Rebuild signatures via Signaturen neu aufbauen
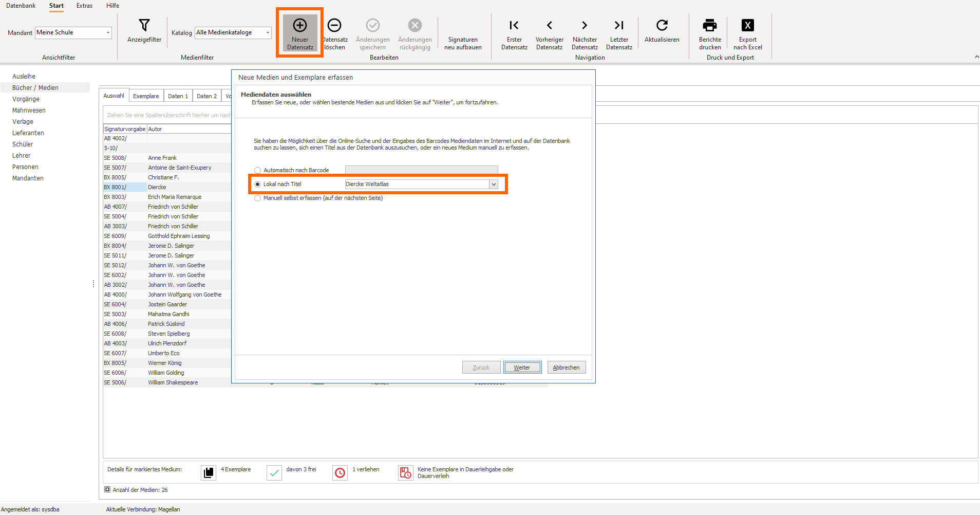Image resolution: width=980 pixels, height=515 pixels. [x=463, y=43]
